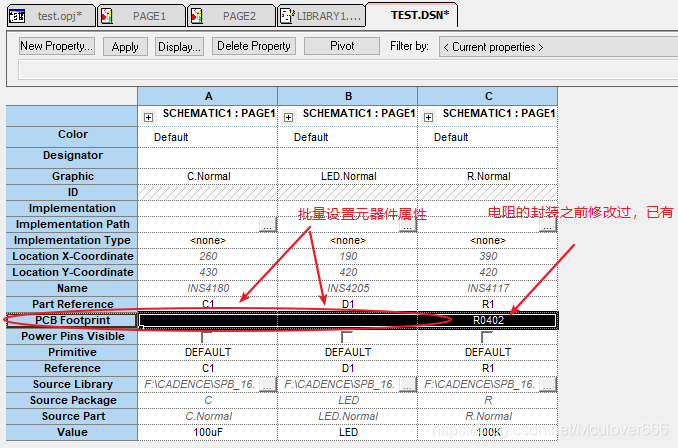Screen dimensions: 678x448
Task: Click browse button for column C Source Library
Action: (547, 384)
